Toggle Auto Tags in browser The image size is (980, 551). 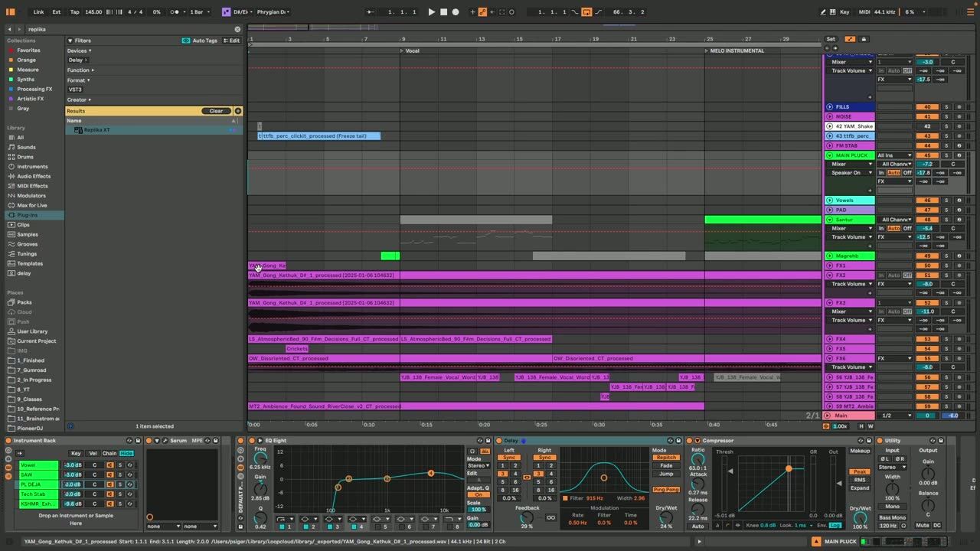point(200,41)
